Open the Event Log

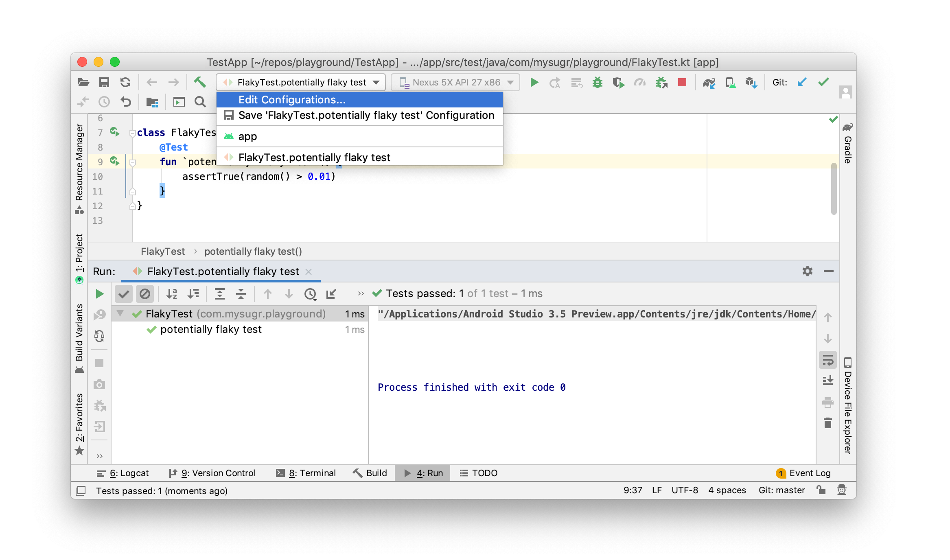pyautogui.click(x=803, y=473)
